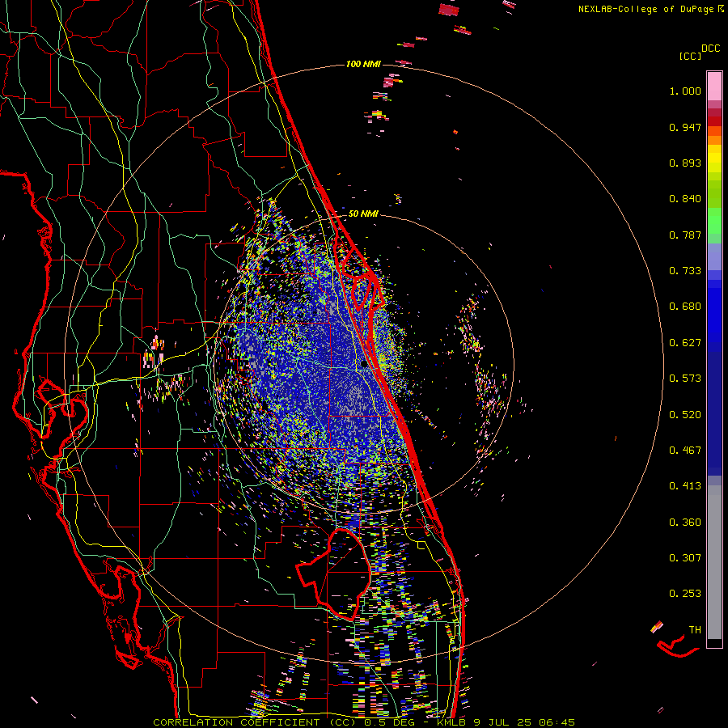Pick the bright green segment of the color bar
The width and height of the screenshot is (728, 728).
[714, 221]
